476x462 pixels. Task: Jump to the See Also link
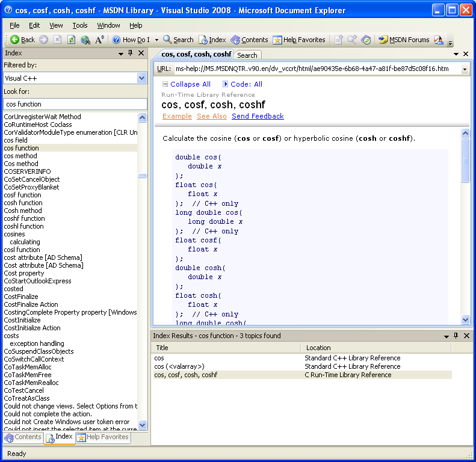[212, 116]
